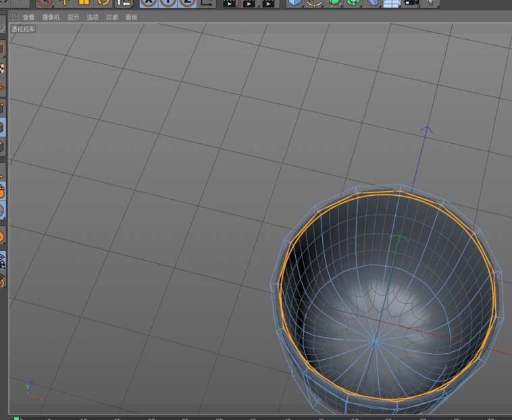Image resolution: width=512 pixels, height=420 pixels.
Task: Click the Camera object icon
Action: point(411,2)
